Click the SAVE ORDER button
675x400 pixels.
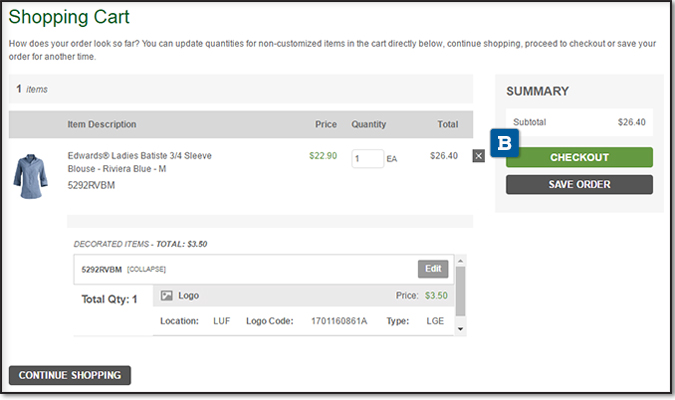(579, 184)
